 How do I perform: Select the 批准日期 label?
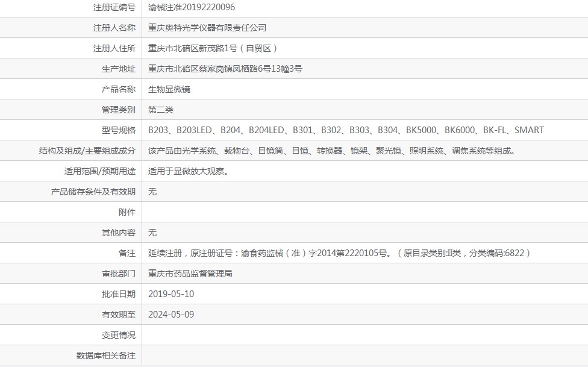[119, 294]
